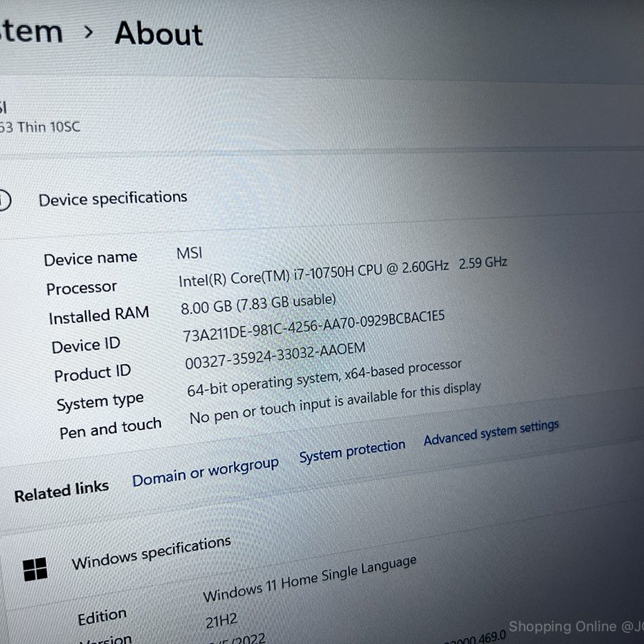Image resolution: width=644 pixels, height=644 pixels.
Task: Select the No pen or touch input text
Action: [335, 402]
